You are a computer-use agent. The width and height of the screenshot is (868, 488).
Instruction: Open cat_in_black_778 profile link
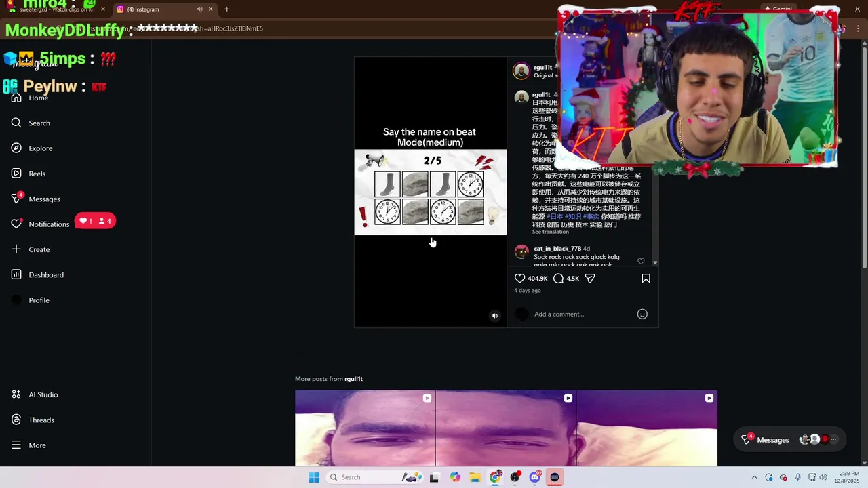(x=557, y=249)
